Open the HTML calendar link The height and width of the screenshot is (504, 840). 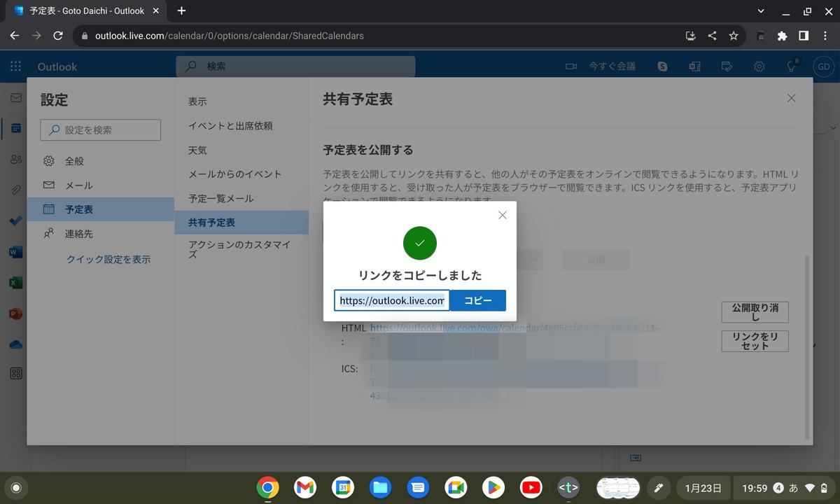[x=514, y=328]
